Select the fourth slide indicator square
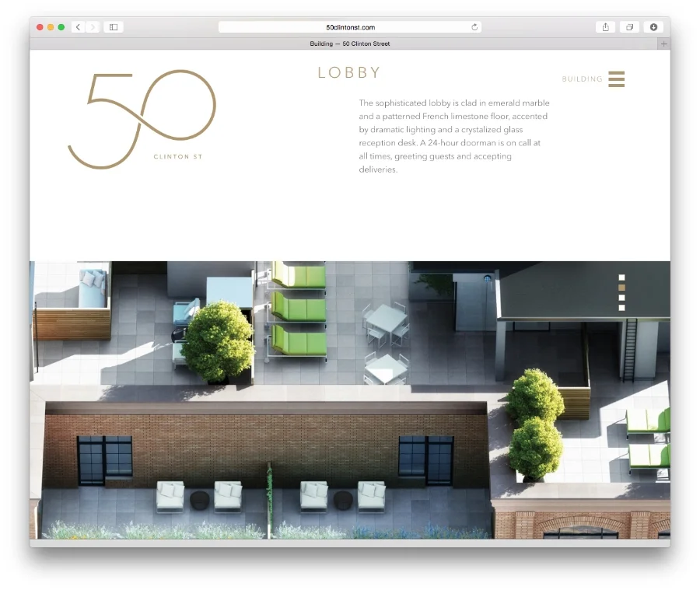The image size is (700, 590). pos(621,308)
